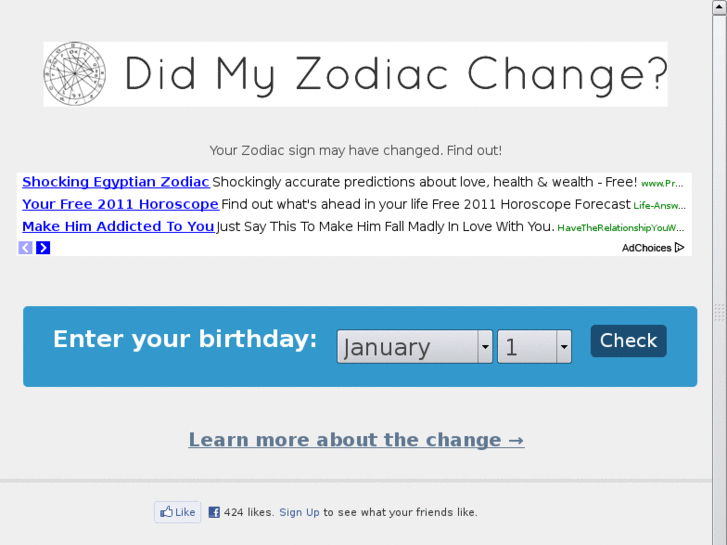Open the Shocking Egyptian Zodiac ad link
The width and height of the screenshot is (727, 545).
coord(116,182)
